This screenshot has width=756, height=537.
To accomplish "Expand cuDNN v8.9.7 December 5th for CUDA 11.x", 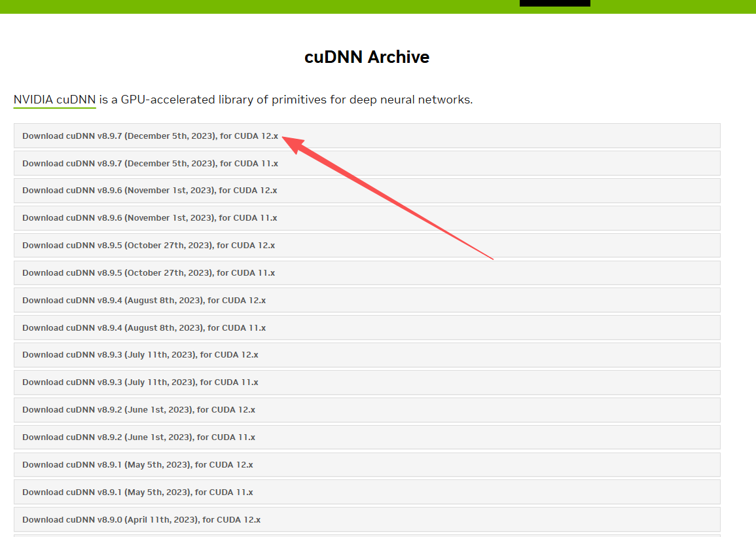I will (367, 163).
